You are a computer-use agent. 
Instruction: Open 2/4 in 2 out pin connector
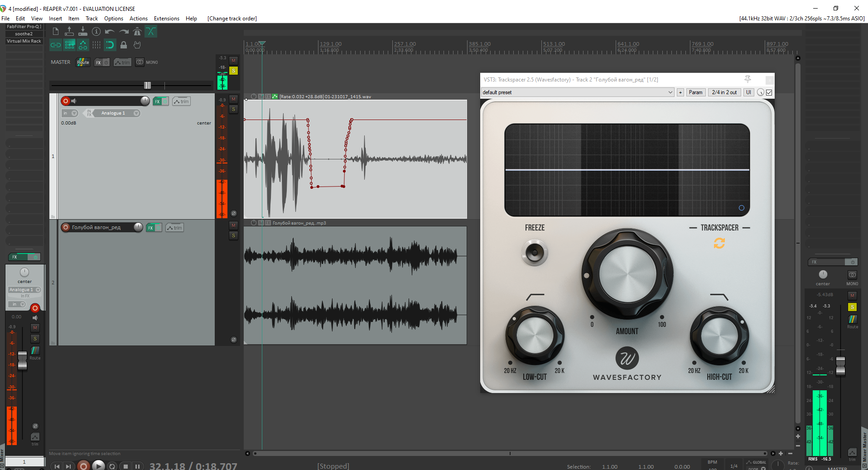(x=724, y=92)
